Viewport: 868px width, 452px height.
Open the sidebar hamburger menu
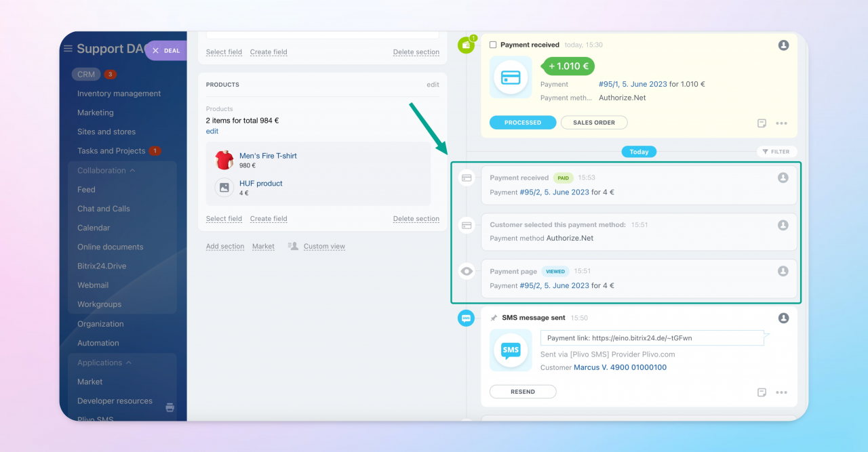pyautogui.click(x=68, y=48)
